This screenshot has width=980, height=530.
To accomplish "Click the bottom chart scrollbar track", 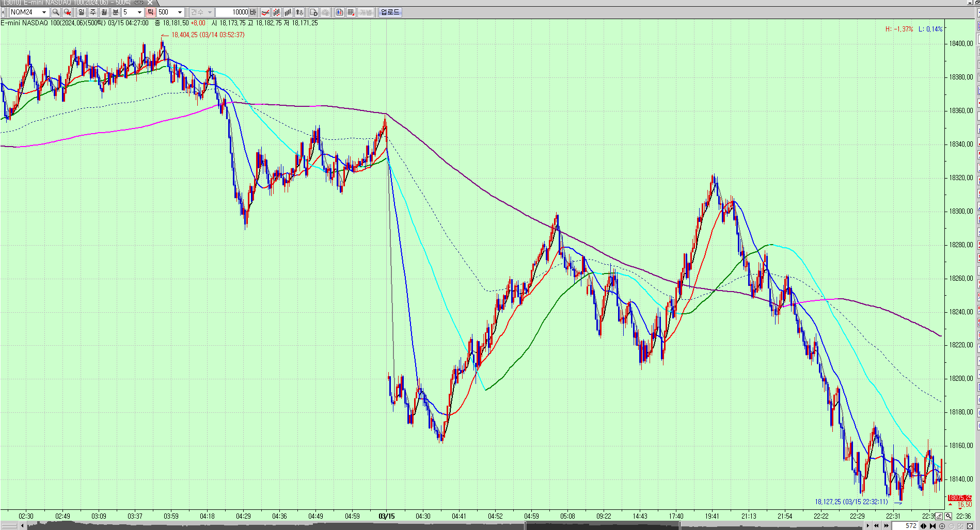I will 310,526.
